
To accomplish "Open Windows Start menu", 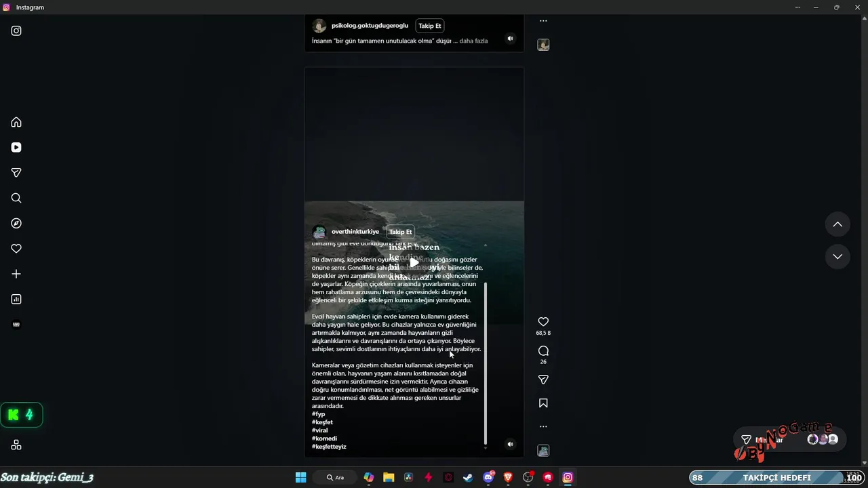I will point(301,477).
